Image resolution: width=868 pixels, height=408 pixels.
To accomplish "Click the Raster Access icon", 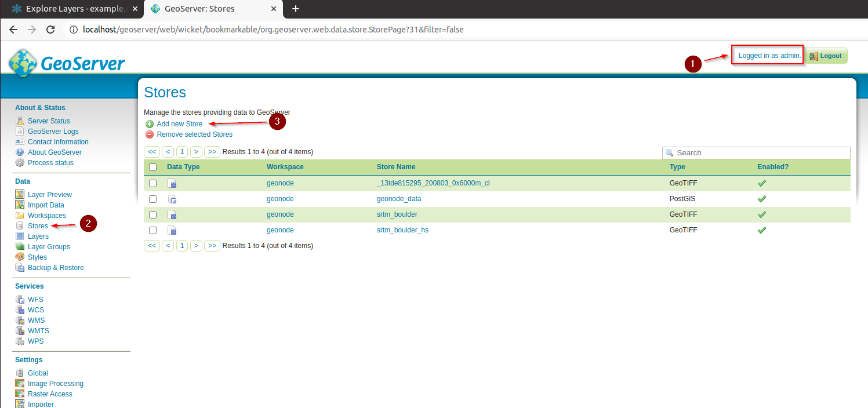I will pos(20,394).
